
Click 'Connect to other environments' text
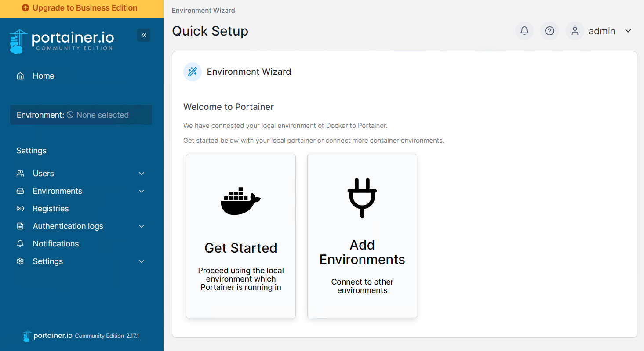pyautogui.click(x=362, y=286)
